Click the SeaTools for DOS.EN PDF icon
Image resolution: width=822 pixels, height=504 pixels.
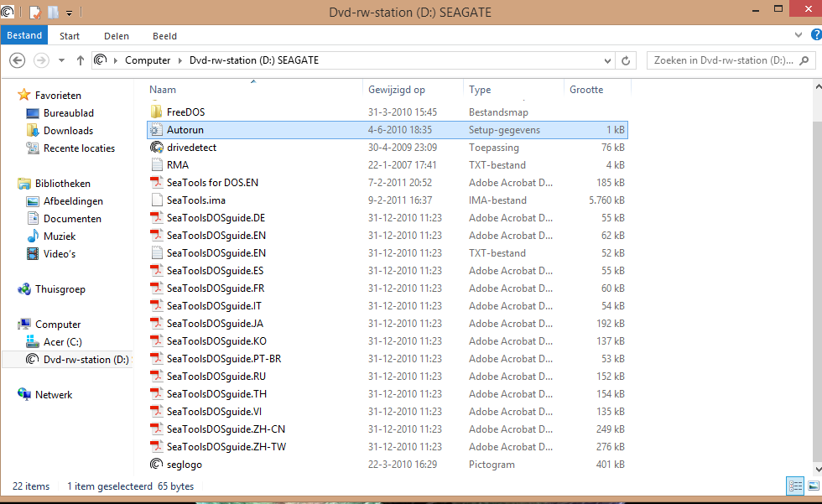pos(156,182)
